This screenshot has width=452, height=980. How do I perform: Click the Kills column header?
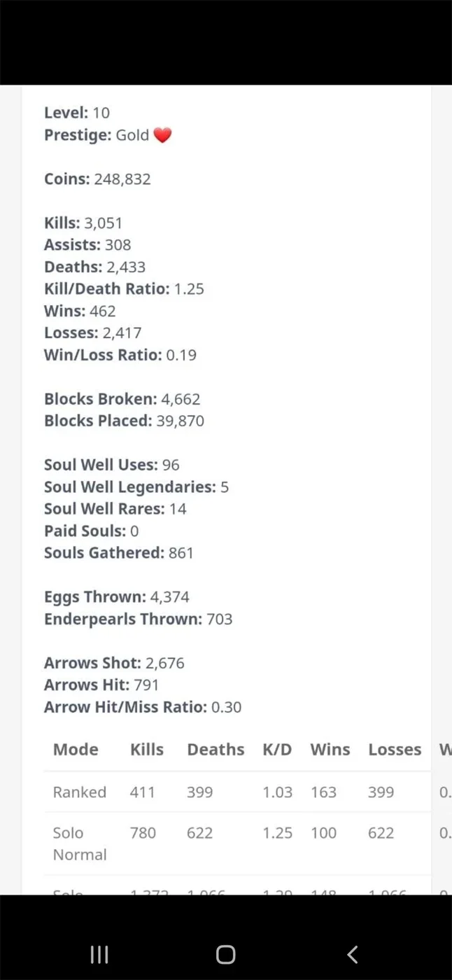pyautogui.click(x=147, y=749)
